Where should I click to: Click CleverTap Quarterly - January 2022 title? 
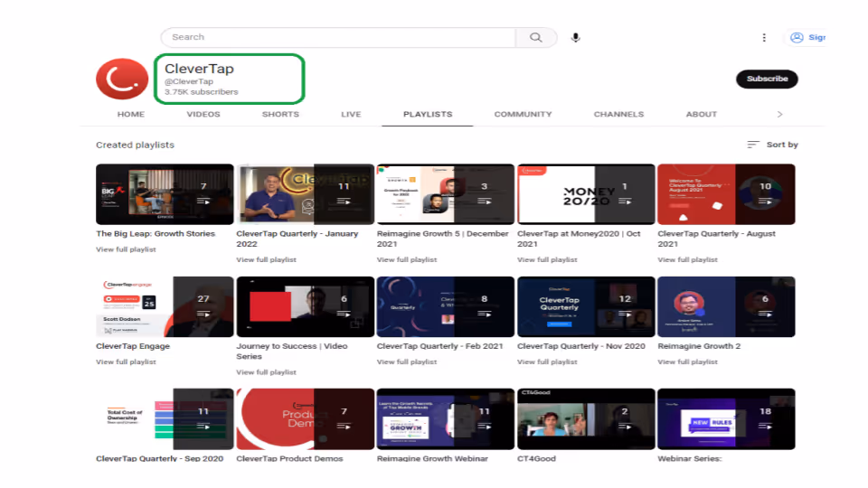click(x=297, y=239)
